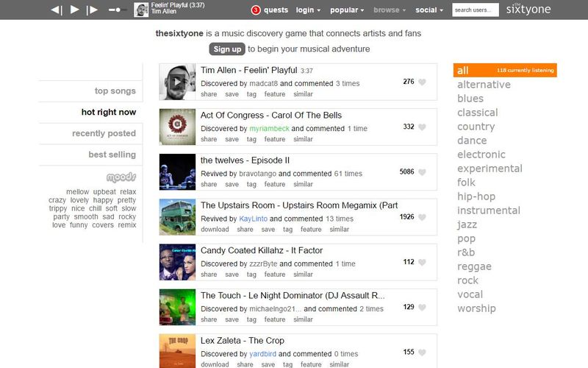Heart the Tim Allen - Feelin' Playful song

pos(422,82)
